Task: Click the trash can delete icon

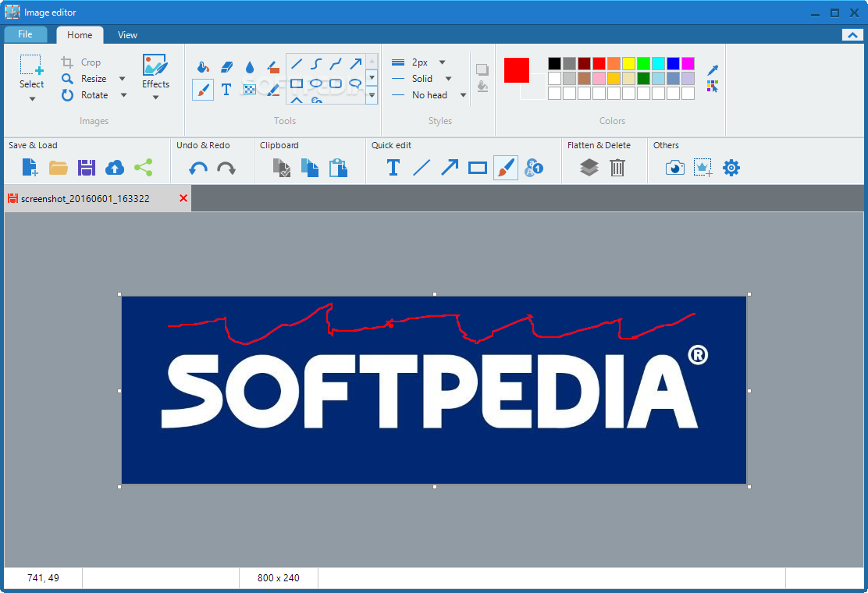Action: (x=617, y=168)
